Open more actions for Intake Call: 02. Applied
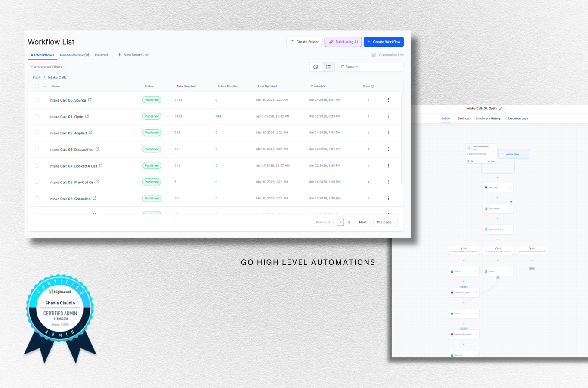The image size is (588, 388). click(x=388, y=133)
